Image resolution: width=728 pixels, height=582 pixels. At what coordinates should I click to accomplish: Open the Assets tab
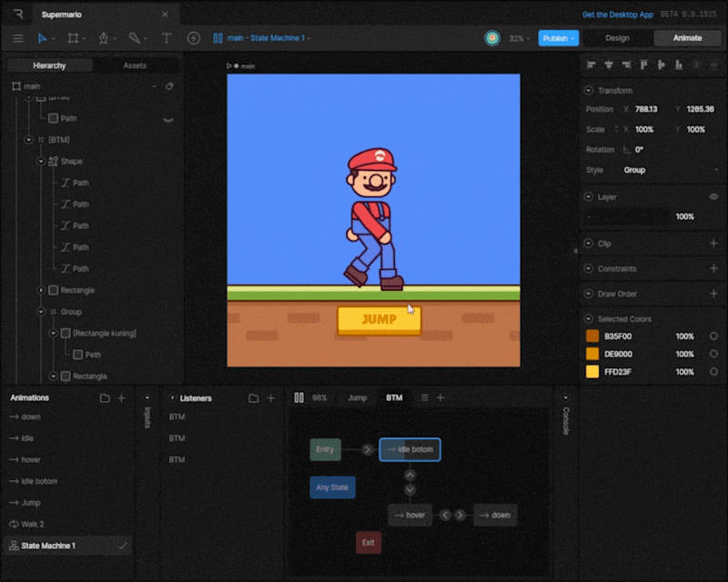click(x=135, y=65)
